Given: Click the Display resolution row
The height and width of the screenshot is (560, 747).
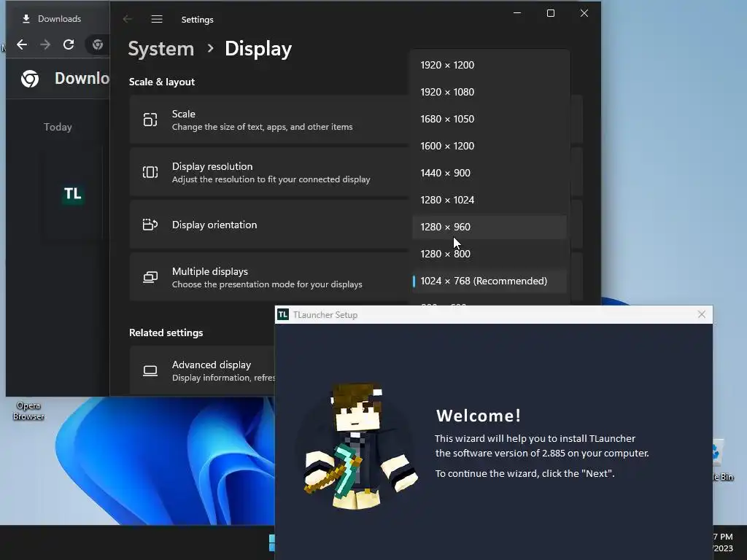Looking at the screenshot, I should click(x=356, y=172).
